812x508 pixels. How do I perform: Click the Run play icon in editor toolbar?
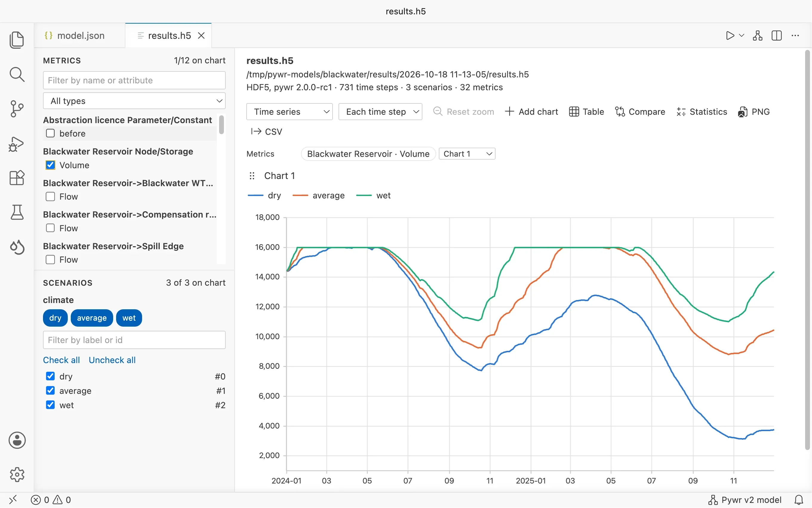coord(730,36)
